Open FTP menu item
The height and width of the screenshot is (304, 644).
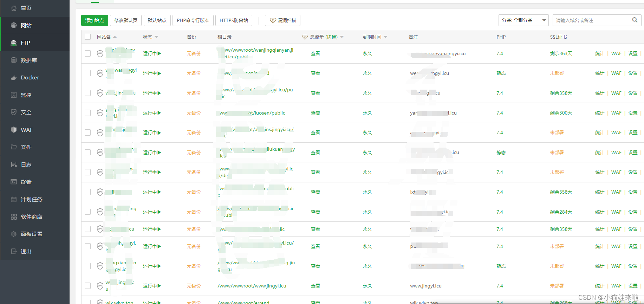pyautogui.click(x=35, y=43)
